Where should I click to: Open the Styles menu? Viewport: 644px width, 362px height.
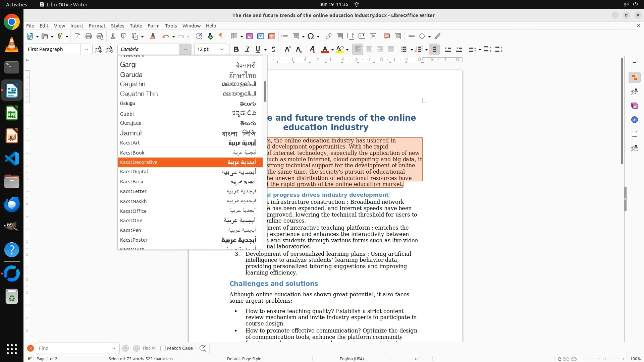pyautogui.click(x=117, y=25)
